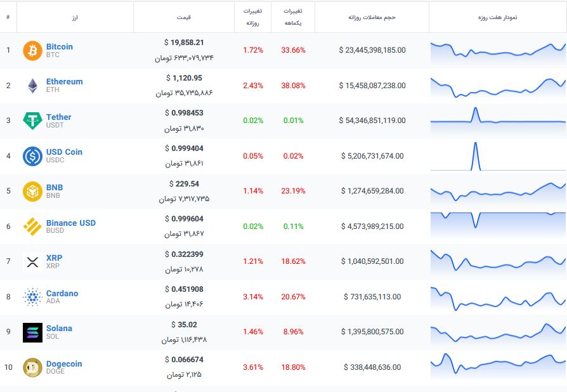Click Bitcoin monthly change 33.66%
Screen dimensions: 567x392
[293, 50]
